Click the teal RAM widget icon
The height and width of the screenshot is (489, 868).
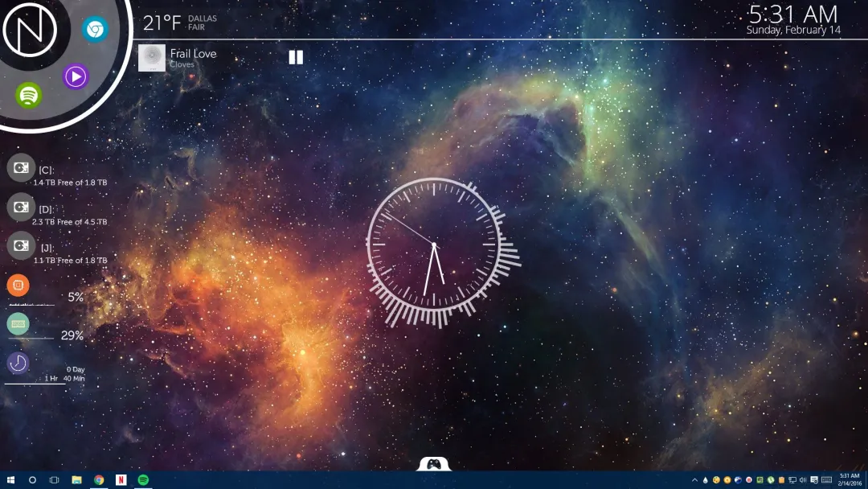click(18, 323)
